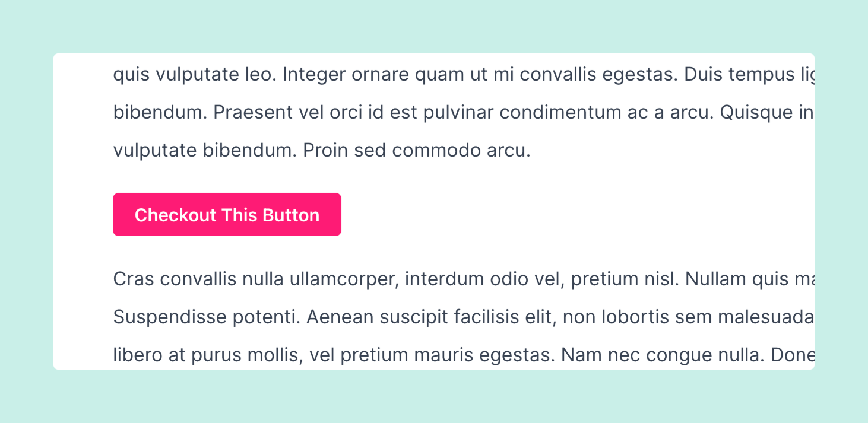Click the word 'pulvinar' in the paragraph
Viewport: 868px width, 423px height.
[458, 113]
